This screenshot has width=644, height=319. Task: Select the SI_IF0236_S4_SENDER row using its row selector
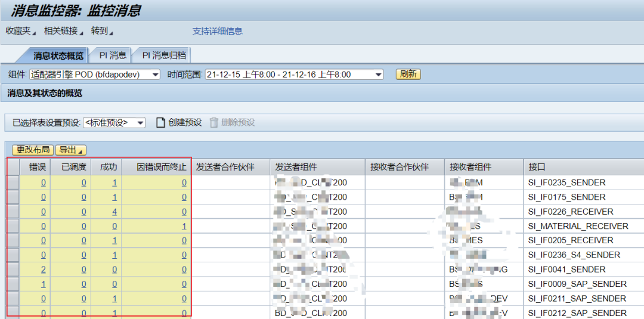coord(13,255)
